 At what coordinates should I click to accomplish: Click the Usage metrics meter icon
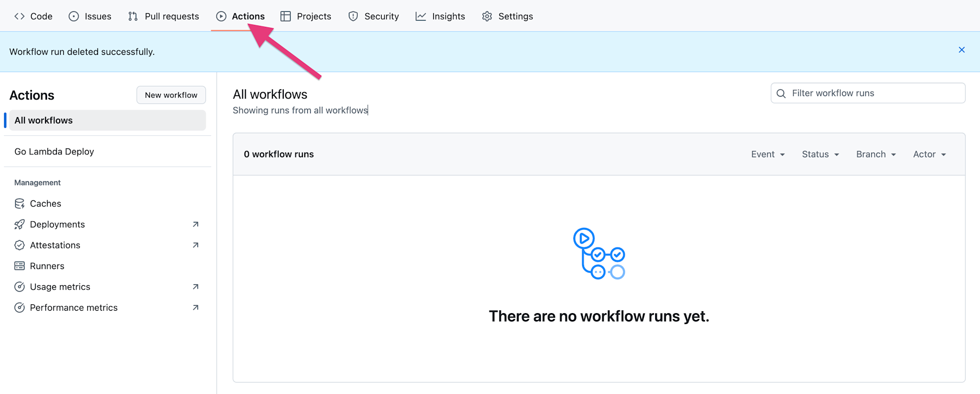click(x=20, y=287)
